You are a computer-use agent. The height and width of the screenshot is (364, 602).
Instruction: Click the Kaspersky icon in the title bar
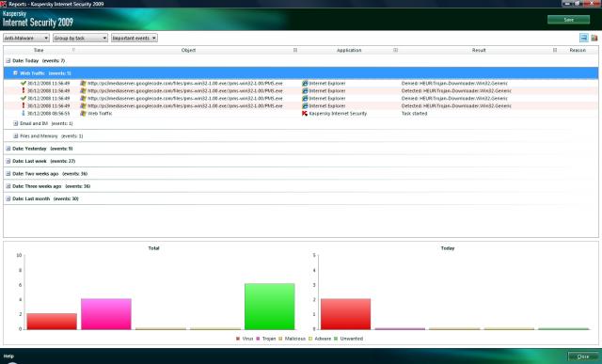4,4
